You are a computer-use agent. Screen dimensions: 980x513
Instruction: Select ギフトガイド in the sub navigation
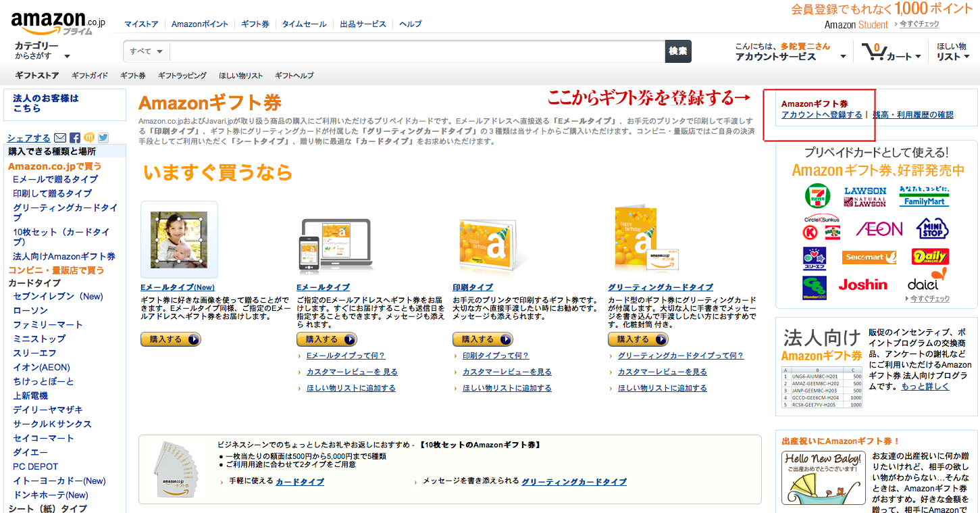tap(90, 76)
